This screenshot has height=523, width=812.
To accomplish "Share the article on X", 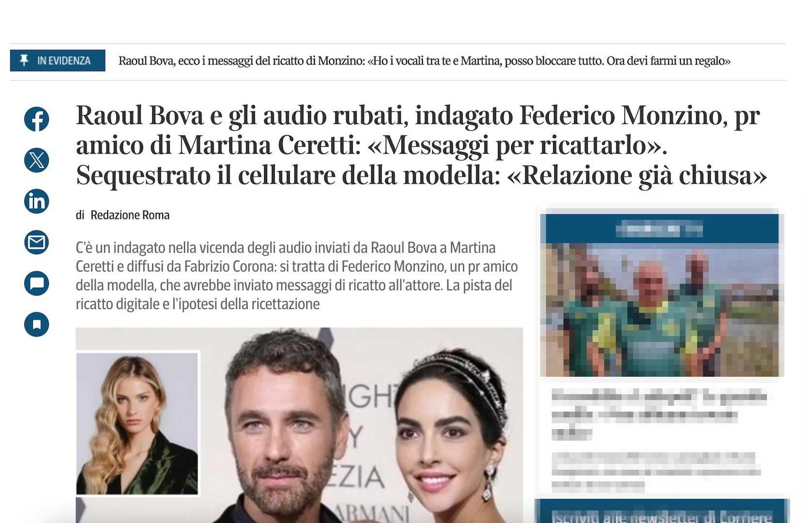I will (36, 160).
